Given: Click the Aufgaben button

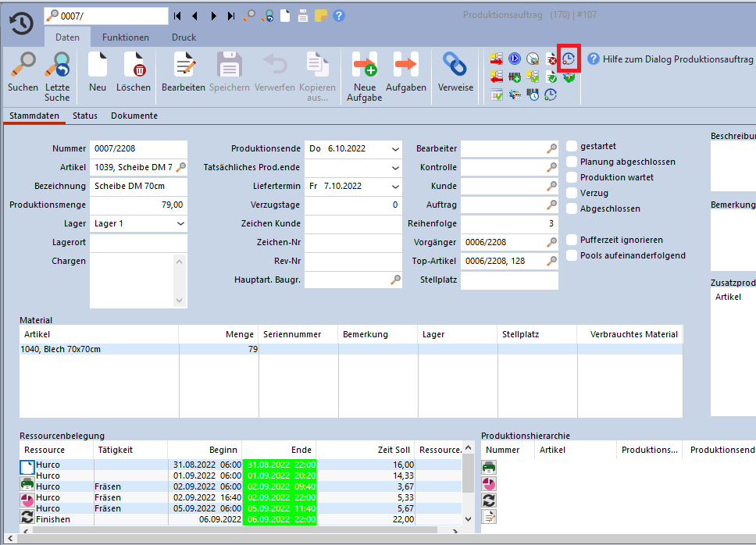Looking at the screenshot, I should click(x=406, y=66).
